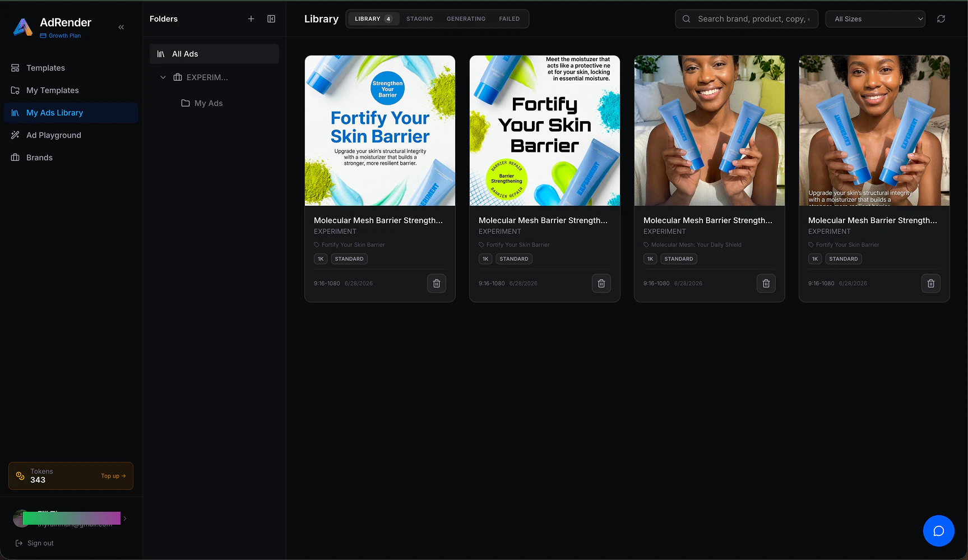Switch to the Generating tab
Viewport: 968px width, 560px height.
466,19
